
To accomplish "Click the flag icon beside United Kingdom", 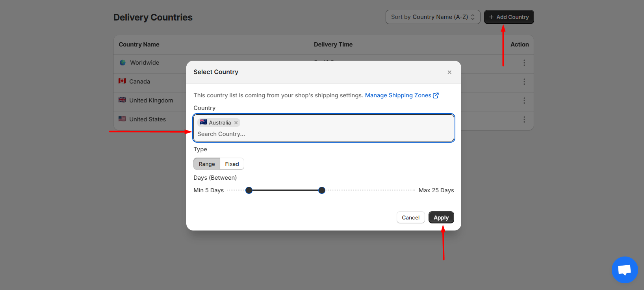I will (122, 100).
